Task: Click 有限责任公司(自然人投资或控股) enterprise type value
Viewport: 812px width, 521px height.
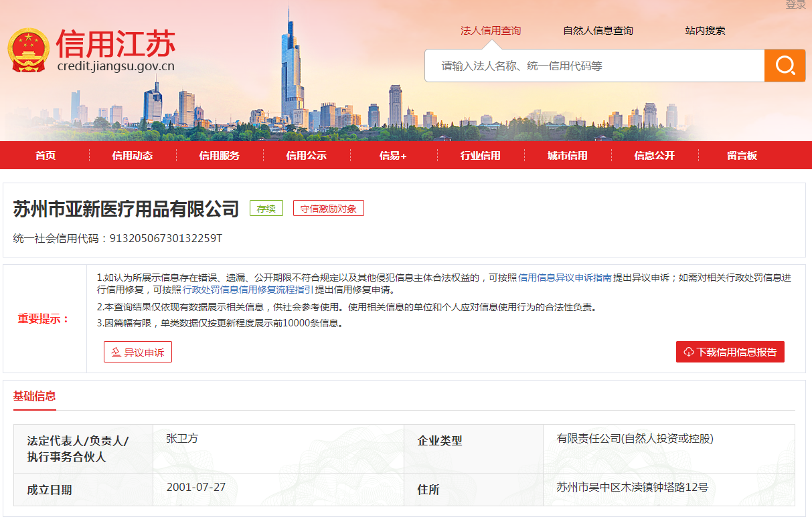Action: (635, 439)
